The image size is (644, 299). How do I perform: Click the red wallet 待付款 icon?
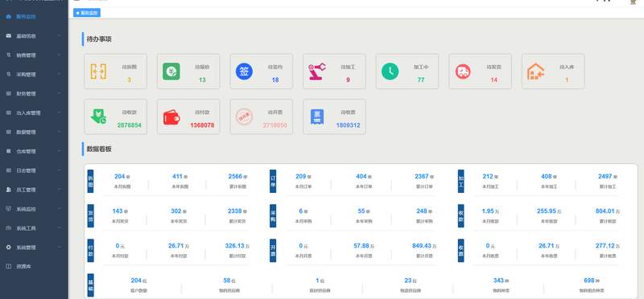coord(171,117)
